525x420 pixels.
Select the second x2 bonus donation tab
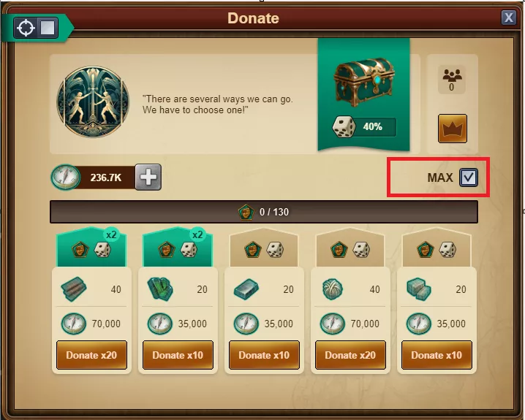pos(178,248)
